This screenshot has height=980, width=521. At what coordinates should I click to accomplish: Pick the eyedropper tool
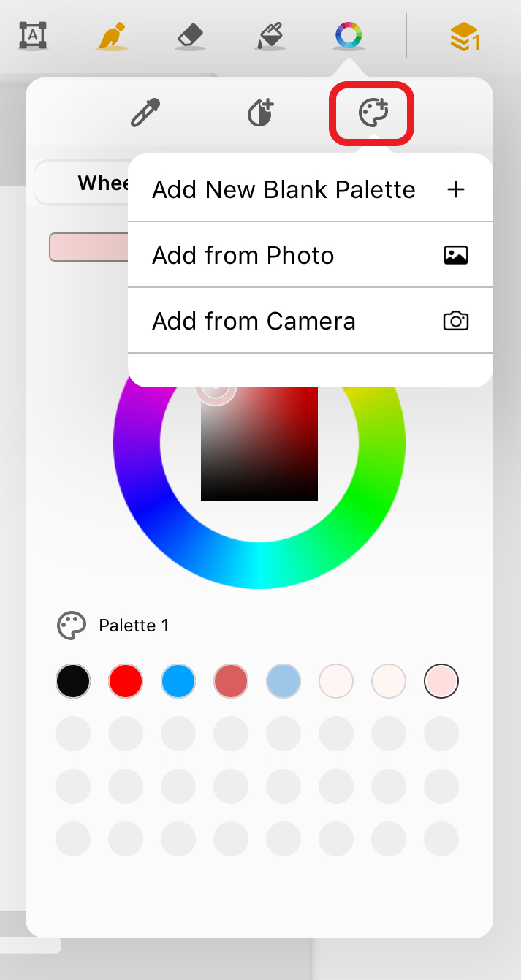click(145, 113)
